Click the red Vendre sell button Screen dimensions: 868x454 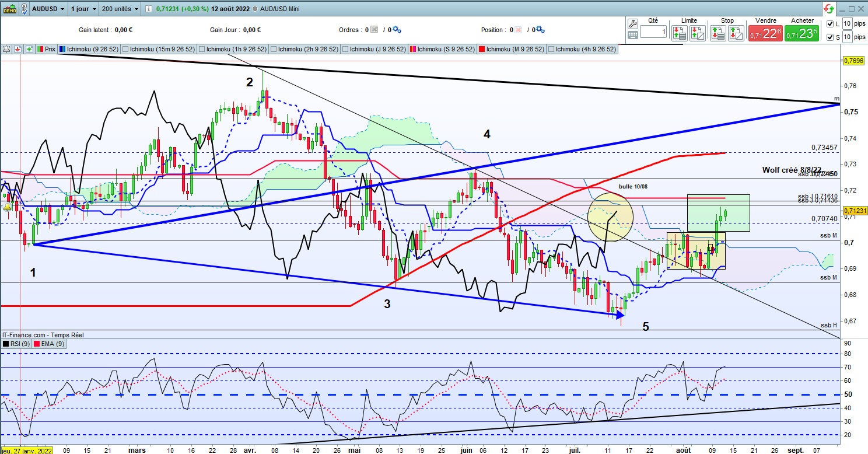[x=765, y=34]
